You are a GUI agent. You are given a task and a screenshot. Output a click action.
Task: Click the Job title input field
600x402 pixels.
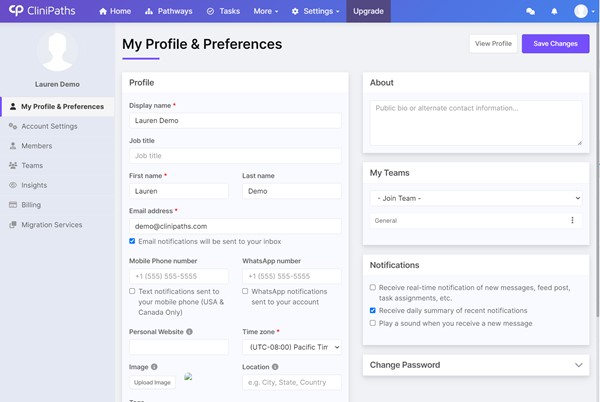235,156
